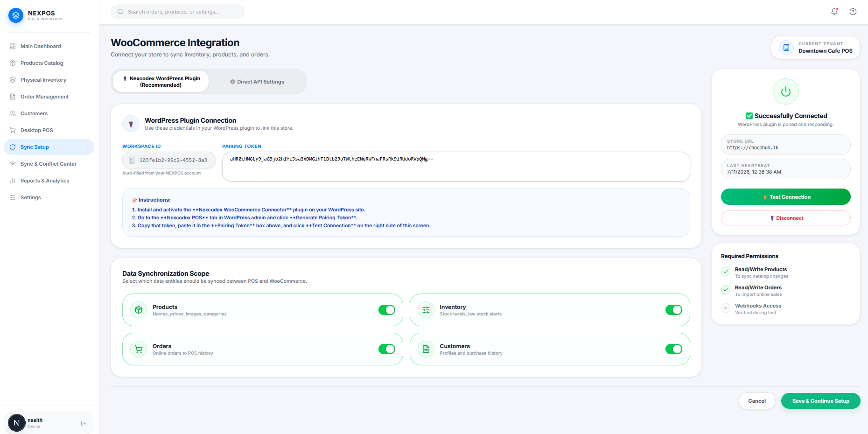Navigate to Reports & Analytics
This screenshot has height=434, width=868.
tap(49, 181)
